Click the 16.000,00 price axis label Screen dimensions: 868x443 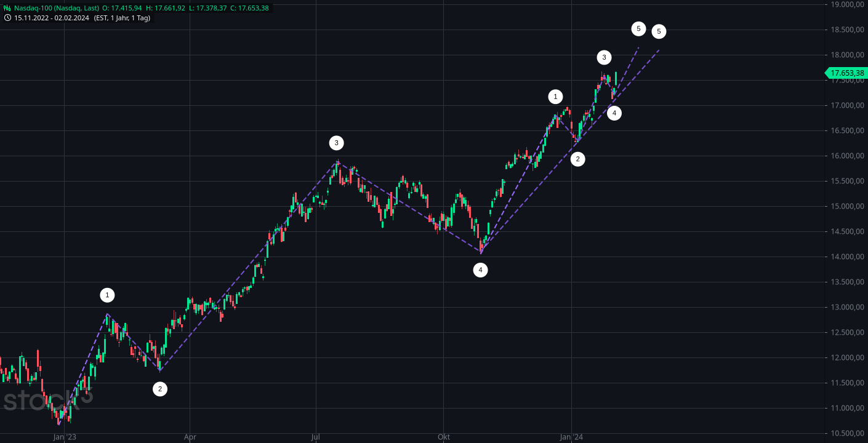point(846,156)
